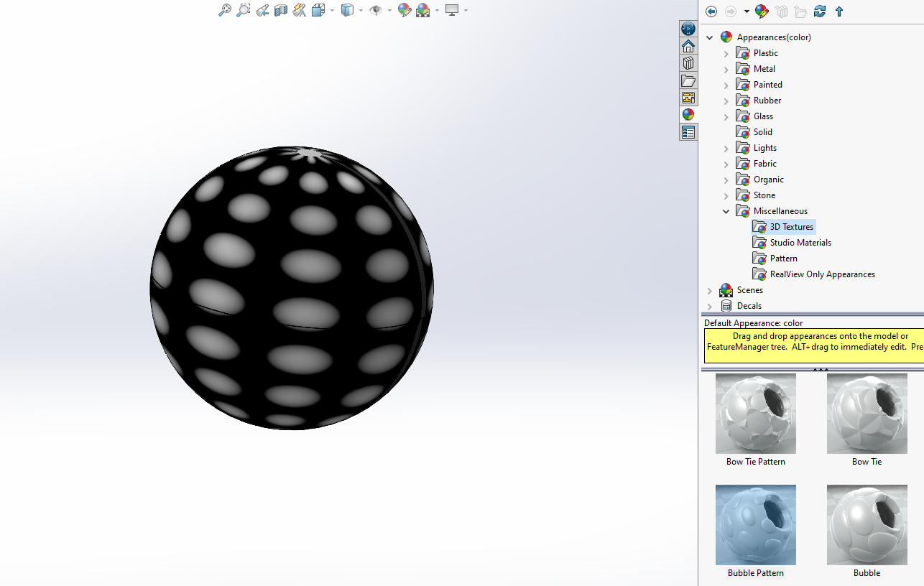
Task: Click the Apply Scene icon
Action: point(422,10)
